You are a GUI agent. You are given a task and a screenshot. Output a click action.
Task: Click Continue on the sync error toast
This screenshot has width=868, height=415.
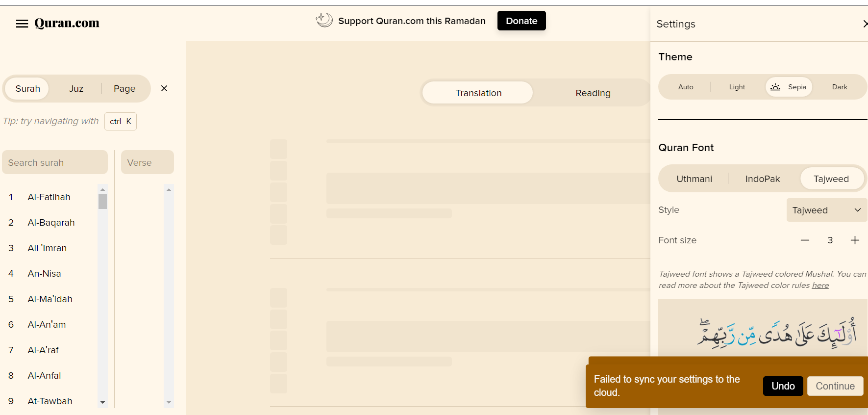click(x=835, y=386)
